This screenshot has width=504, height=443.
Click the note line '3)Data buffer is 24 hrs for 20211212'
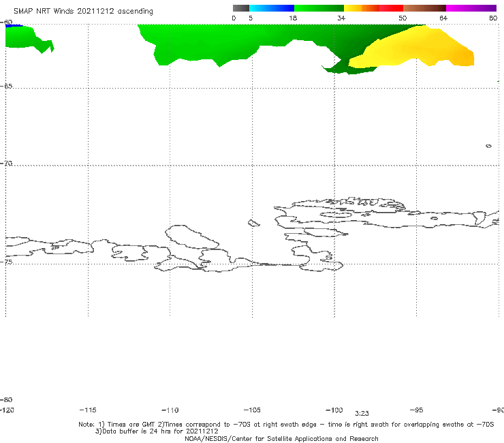[x=157, y=431]
